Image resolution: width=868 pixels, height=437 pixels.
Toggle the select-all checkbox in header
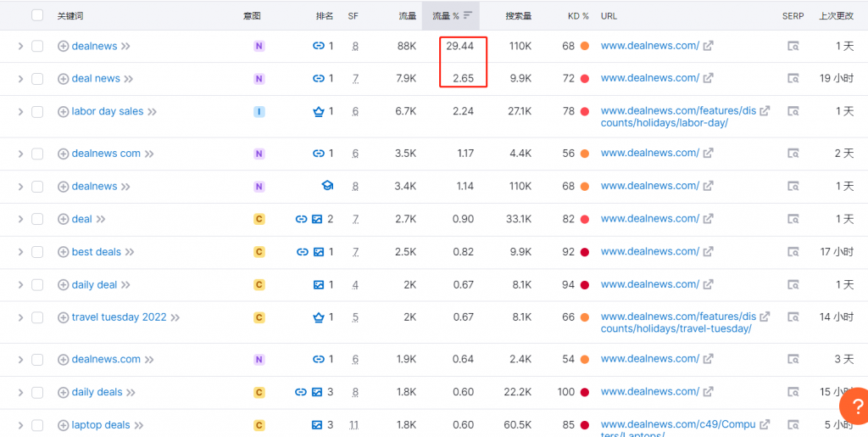pyautogui.click(x=37, y=15)
